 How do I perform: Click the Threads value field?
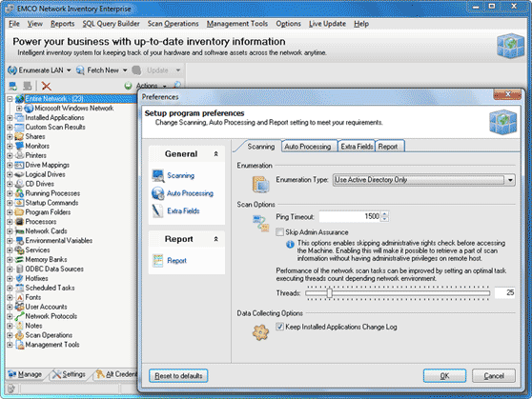click(504, 293)
